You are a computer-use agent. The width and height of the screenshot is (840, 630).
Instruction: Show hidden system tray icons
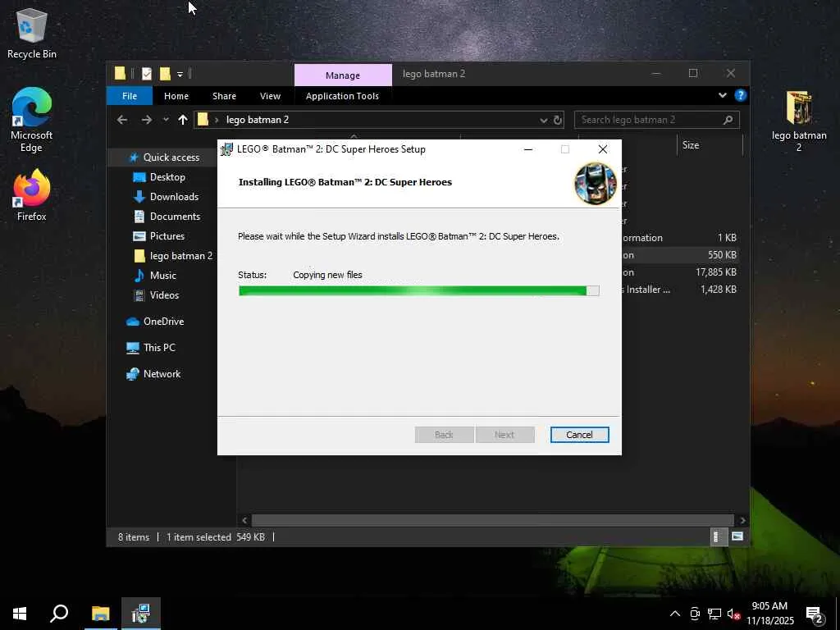675,614
